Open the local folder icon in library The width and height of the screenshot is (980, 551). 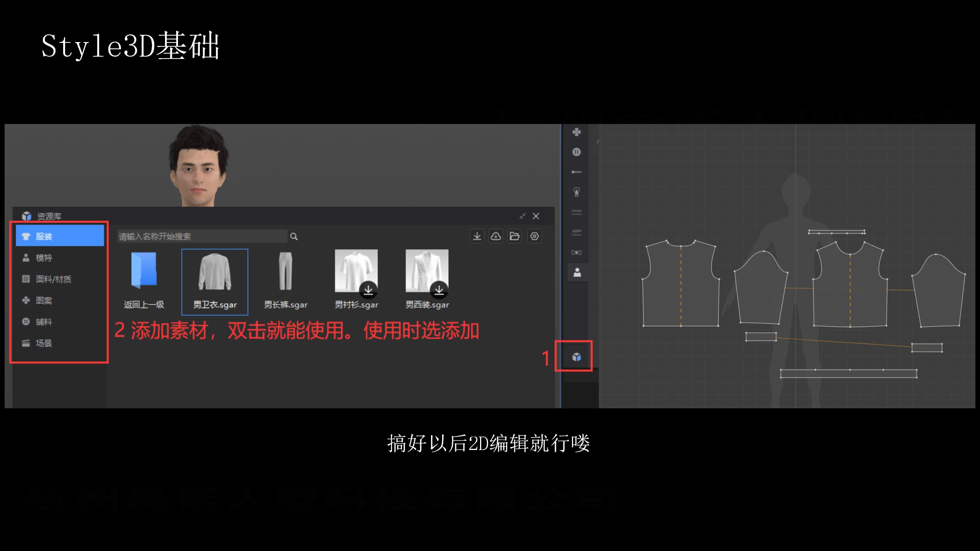coord(515,236)
